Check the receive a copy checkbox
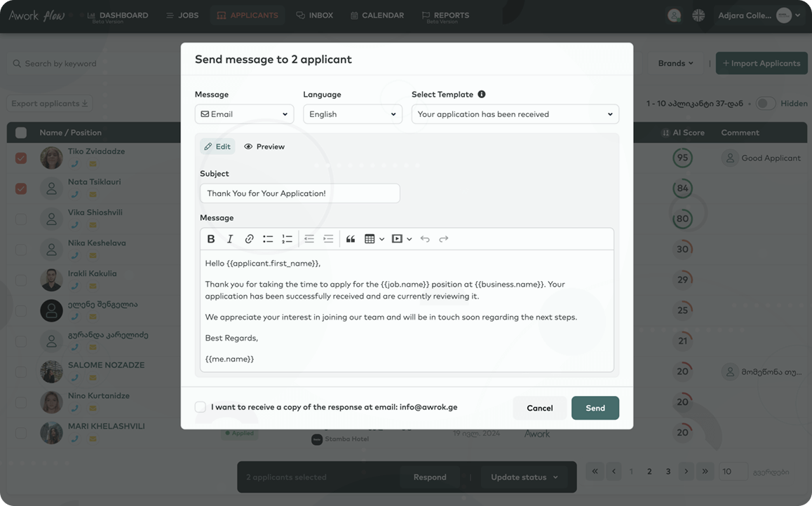This screenshot has width=812, height=506. tap(201, 407)
